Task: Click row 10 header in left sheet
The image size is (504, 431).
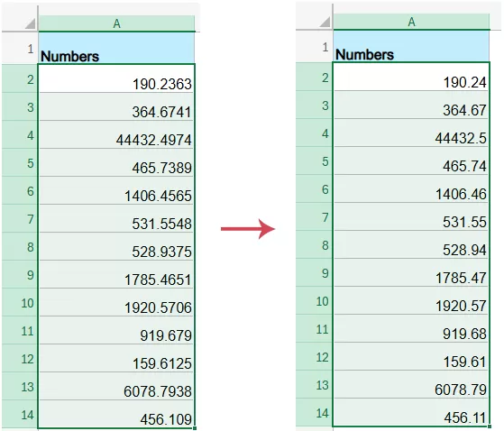Action: point(20,302)
